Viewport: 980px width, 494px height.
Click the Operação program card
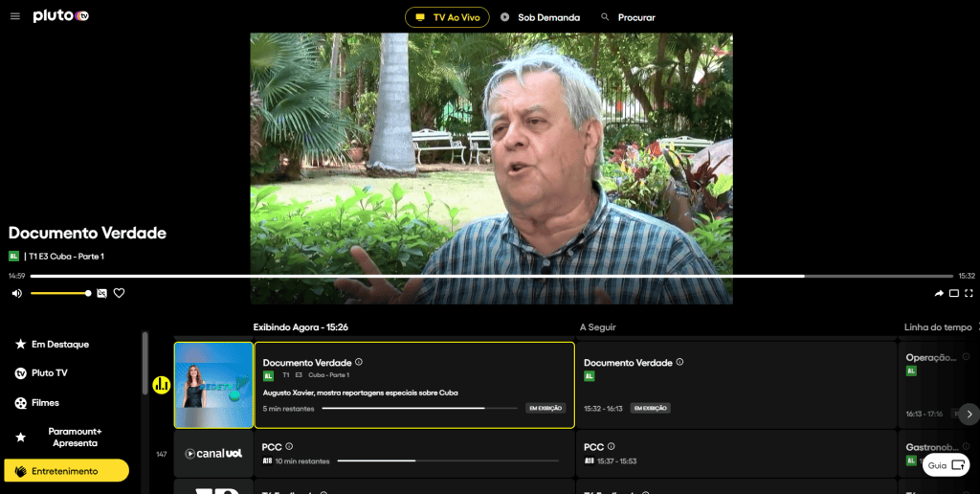point(939,385)
